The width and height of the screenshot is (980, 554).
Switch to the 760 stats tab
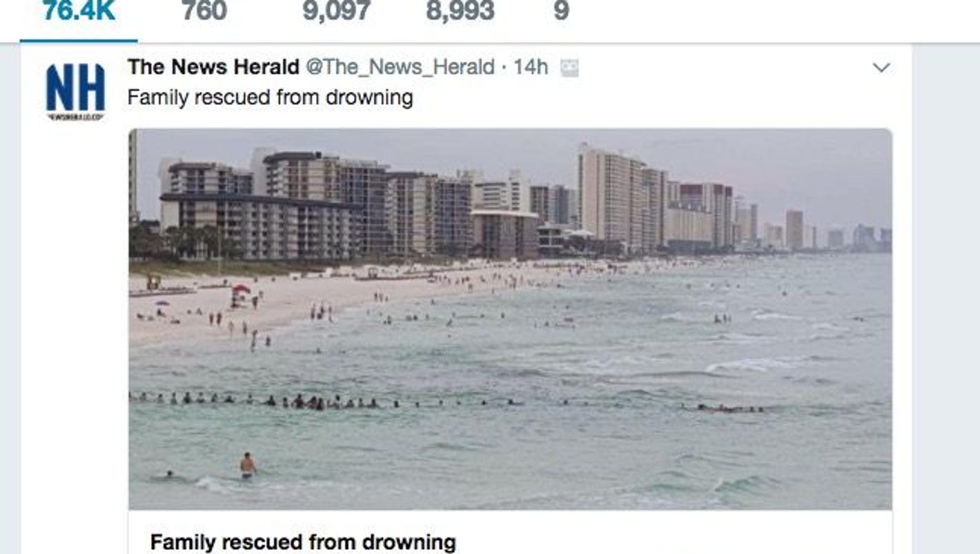[x=204, y=11]
